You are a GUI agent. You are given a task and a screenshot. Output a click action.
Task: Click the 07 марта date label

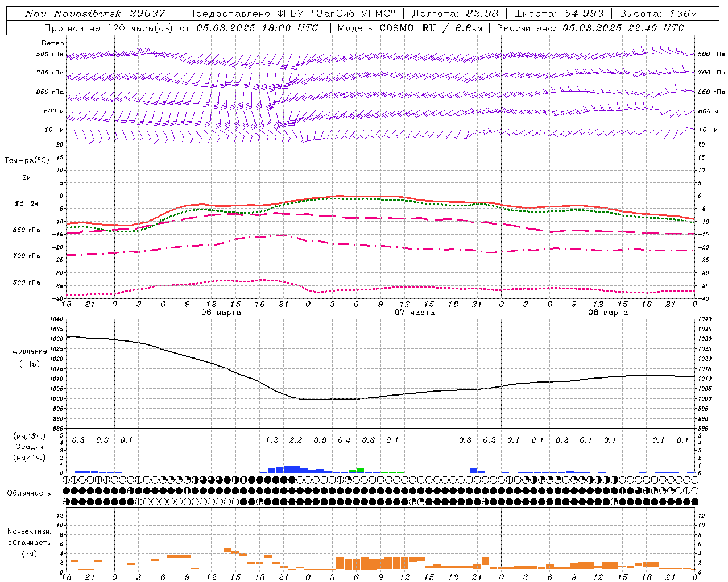415,313
